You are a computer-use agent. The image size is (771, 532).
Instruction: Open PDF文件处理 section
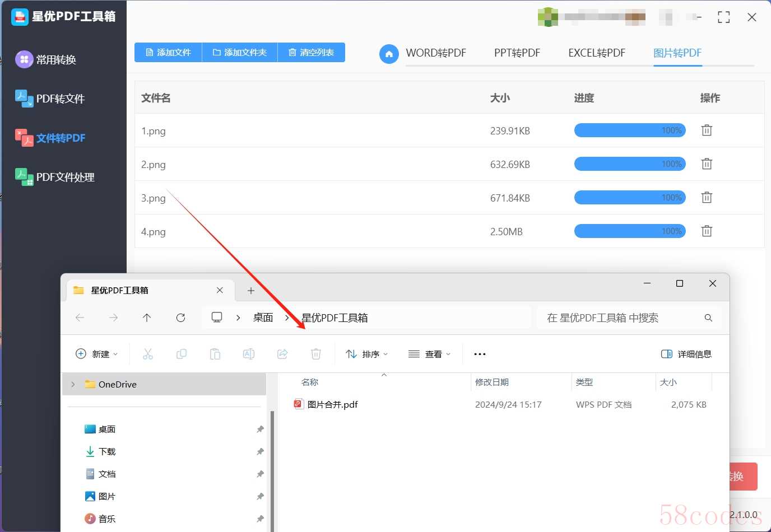click(x=55, y=177)
